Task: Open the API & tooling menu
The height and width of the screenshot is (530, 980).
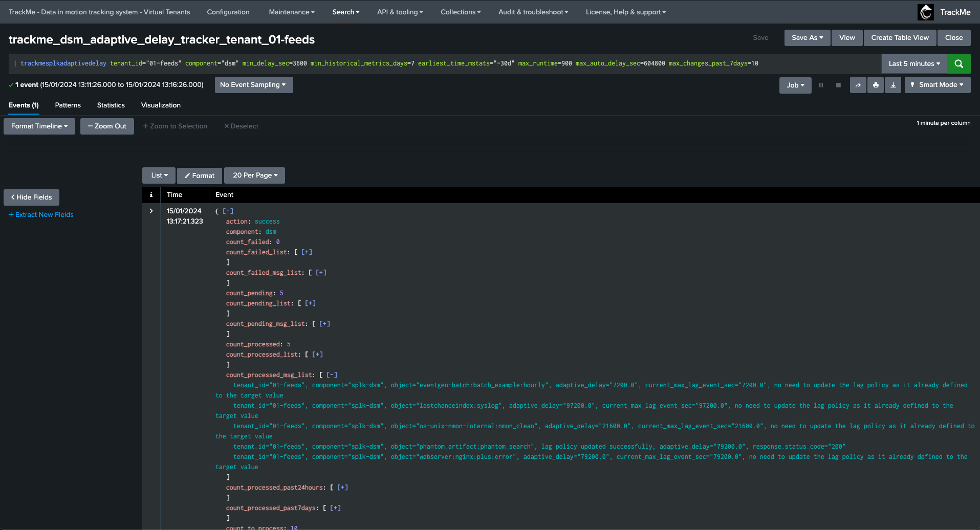Action: click(x=400, y=12)
